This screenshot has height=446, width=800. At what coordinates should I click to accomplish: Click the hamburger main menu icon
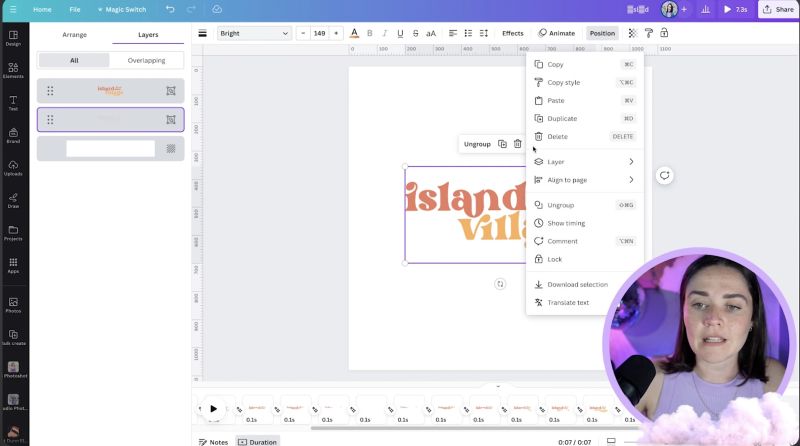pyautogui.click(x=13, y=9)
